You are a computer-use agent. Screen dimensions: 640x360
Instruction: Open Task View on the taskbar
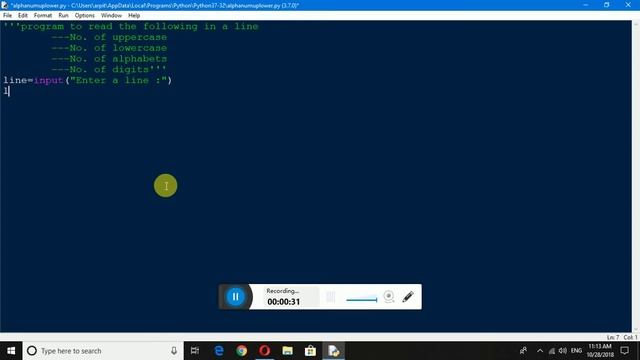click(x=195, y=351)
